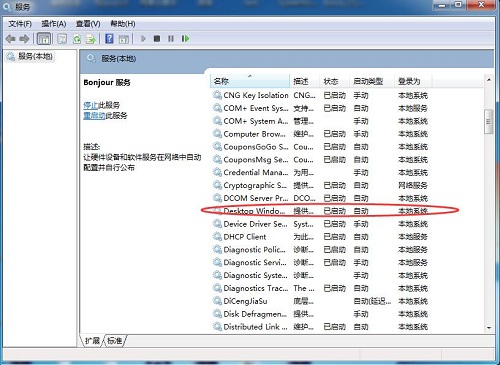The width and height of the screenshot is (500, 365).
Task: Select the Credential Mana... service
Action: click(x=320, y=172)
